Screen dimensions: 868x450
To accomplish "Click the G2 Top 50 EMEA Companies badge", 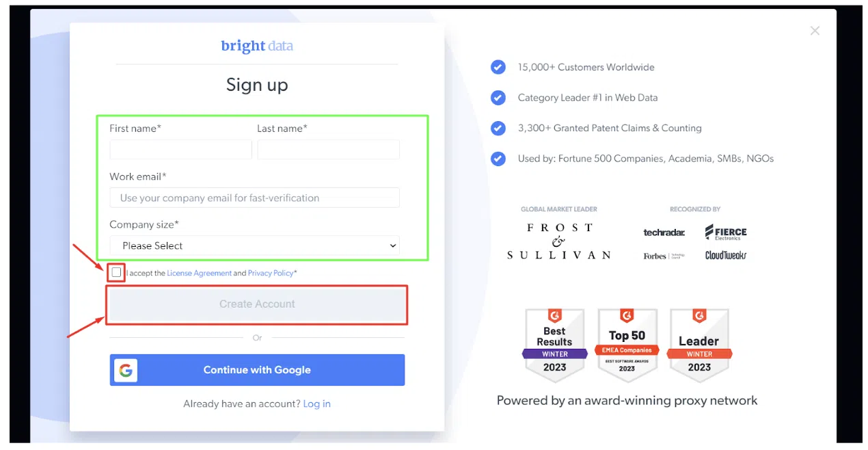I will coord(627,345).
